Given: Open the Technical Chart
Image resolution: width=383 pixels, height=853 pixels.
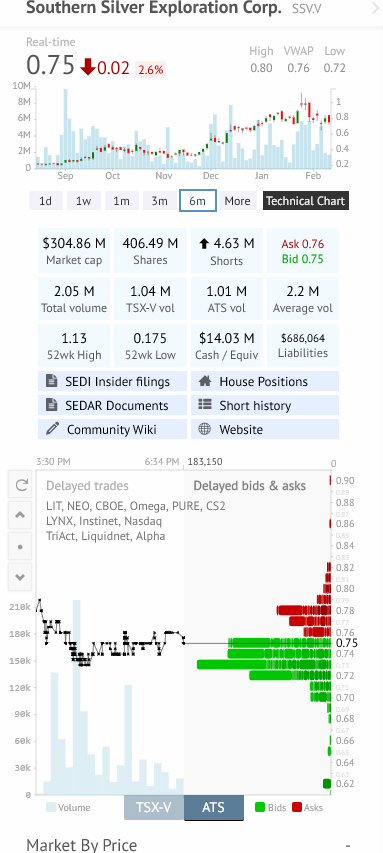Looking at the screenshot, I should (x=305, y=201).
